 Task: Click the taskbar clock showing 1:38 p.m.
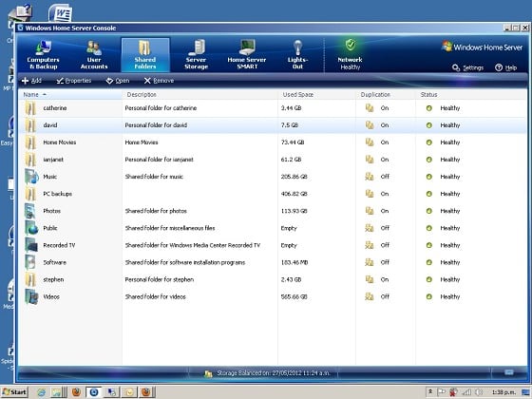click(x=503, y=392)
